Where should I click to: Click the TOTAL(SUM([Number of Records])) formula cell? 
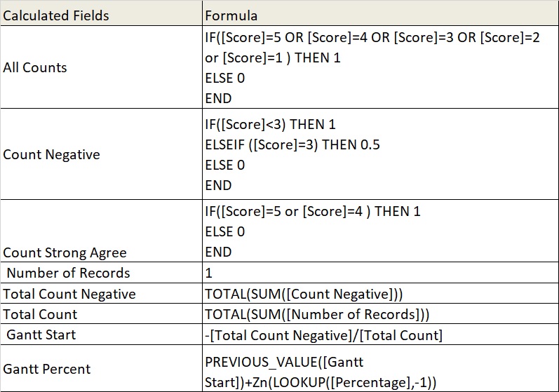pos(317,314)
